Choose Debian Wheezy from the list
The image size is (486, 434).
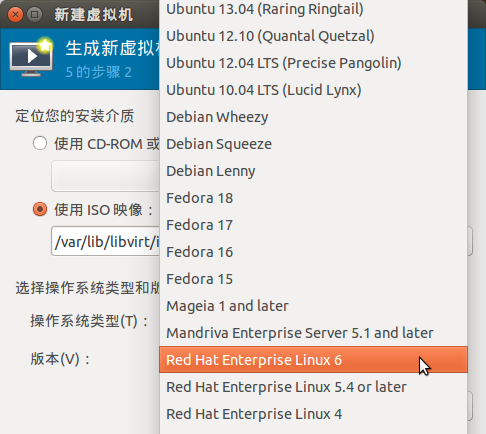313,117
